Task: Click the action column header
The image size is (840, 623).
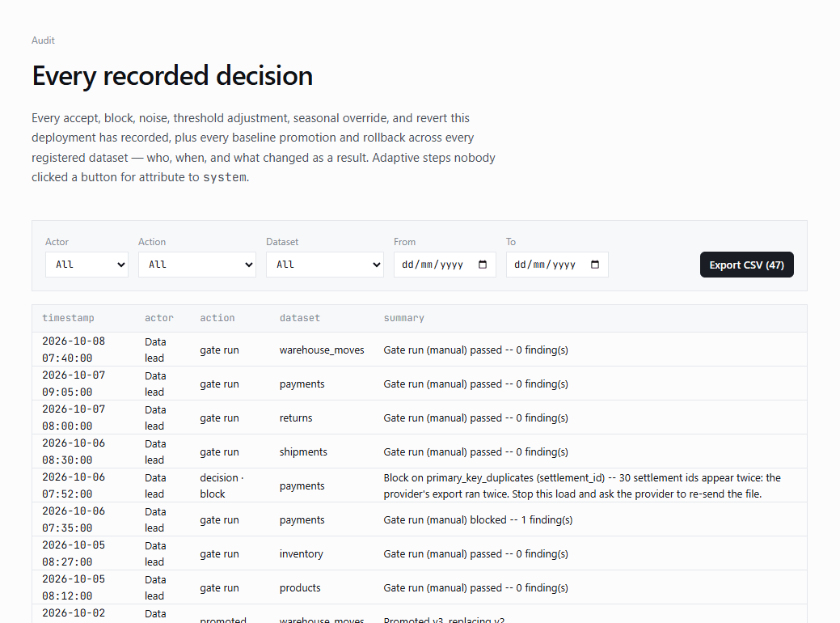Action: pyautogui.click(x=217, y=318)
